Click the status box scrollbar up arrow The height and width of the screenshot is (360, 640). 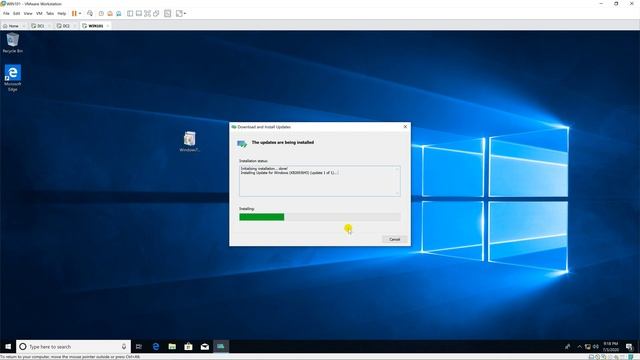(397, 169)
